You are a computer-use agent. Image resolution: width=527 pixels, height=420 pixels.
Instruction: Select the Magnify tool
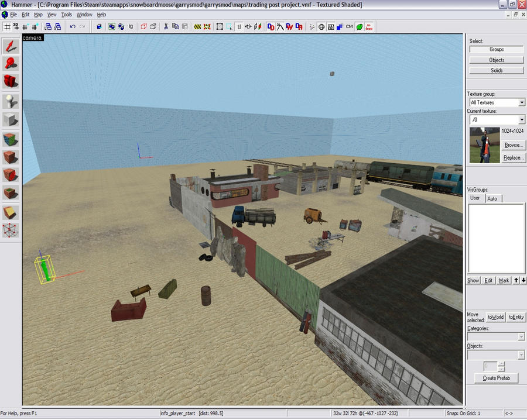click(x=11, y=63)
